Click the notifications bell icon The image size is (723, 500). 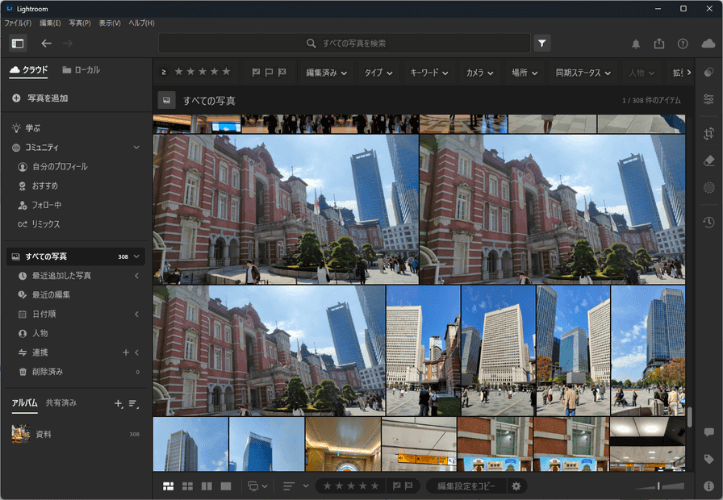click(636, 44)
